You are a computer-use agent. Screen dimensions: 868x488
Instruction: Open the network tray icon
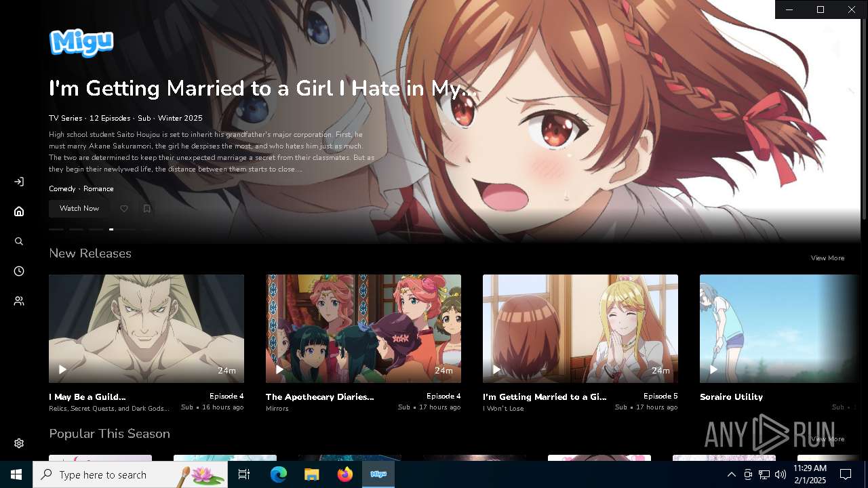point(764,474)
